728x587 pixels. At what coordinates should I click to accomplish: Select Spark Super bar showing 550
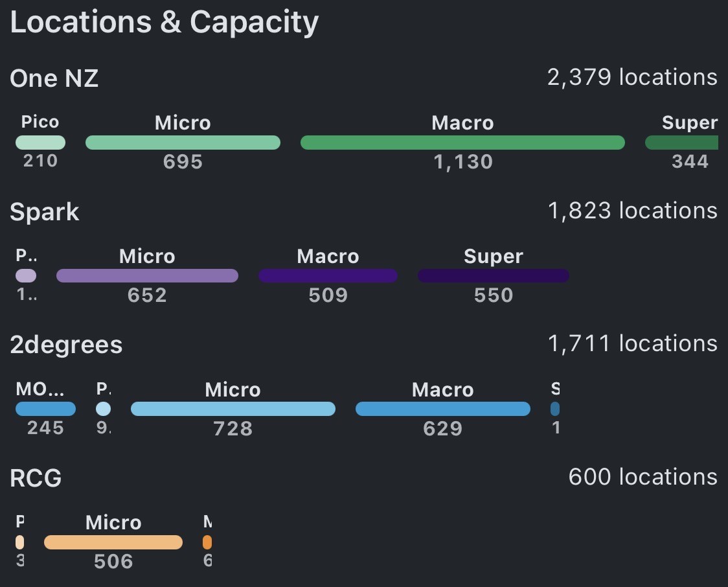pyautogui.click(x=493, y=276)
